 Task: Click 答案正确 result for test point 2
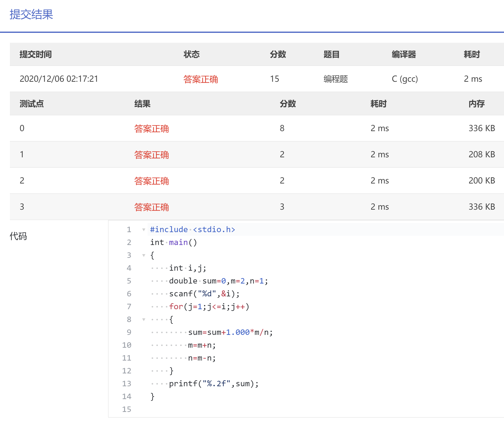(x=152, y=181)
